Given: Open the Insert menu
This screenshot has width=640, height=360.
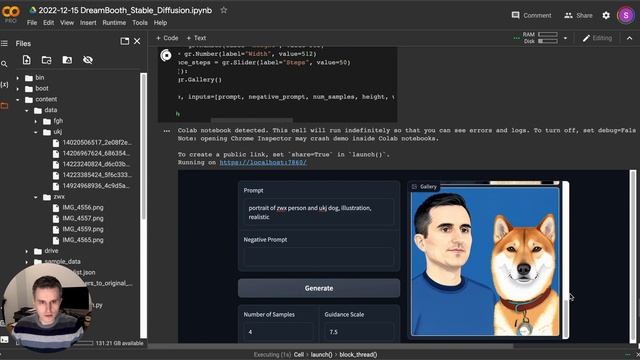Looking at the screenshot, I should coord(88,23).
